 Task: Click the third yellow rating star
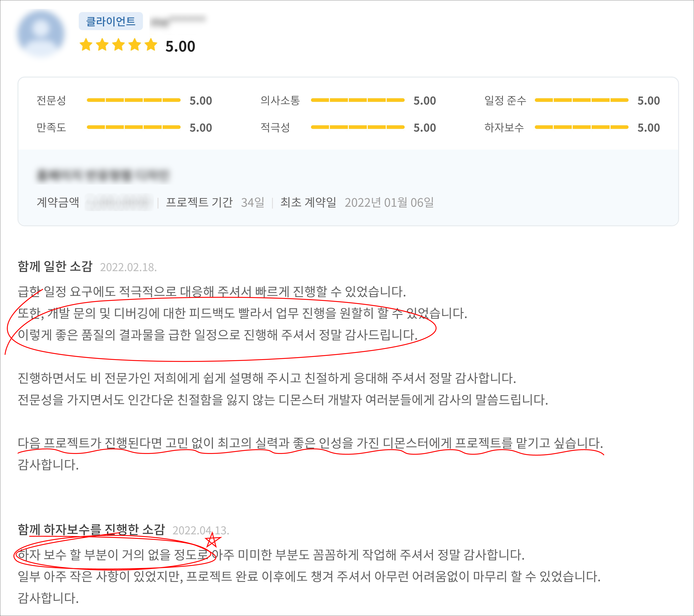(118, 45)
